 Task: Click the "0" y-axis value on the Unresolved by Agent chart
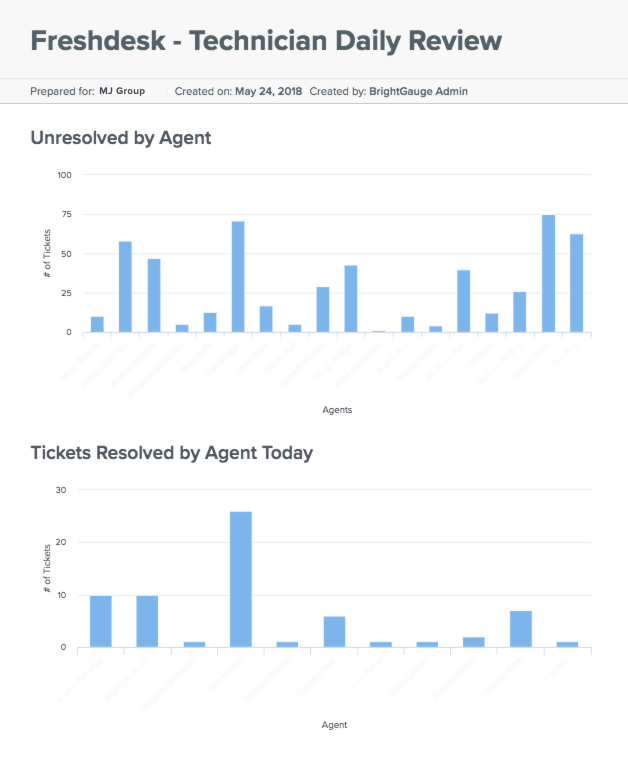(x=69, y=332)
